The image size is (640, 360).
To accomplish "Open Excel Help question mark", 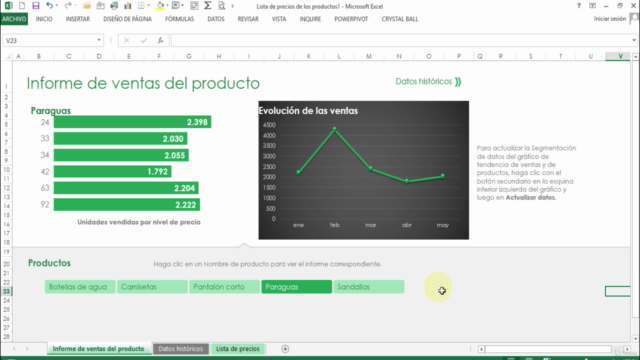I will 579,6.
